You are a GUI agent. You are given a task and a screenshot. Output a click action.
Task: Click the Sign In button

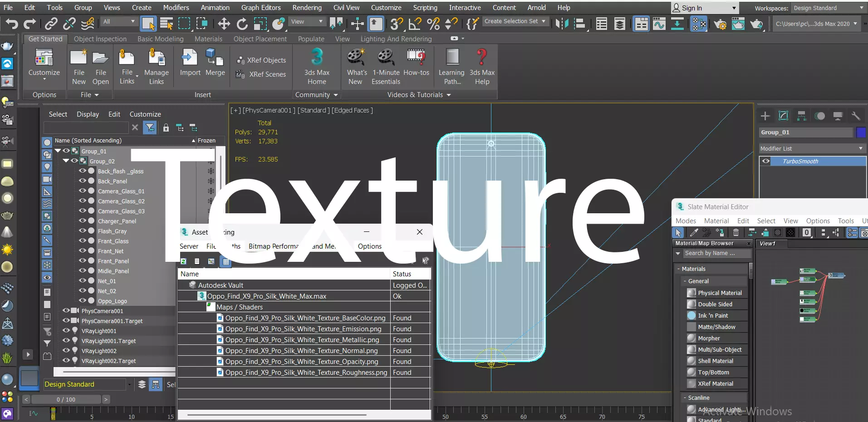pyautogui.click(x=705, y=8)
